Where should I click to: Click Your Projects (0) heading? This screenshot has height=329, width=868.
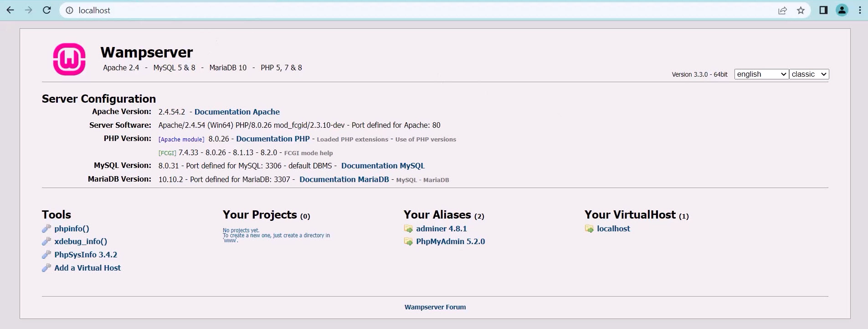coord(267,215)
